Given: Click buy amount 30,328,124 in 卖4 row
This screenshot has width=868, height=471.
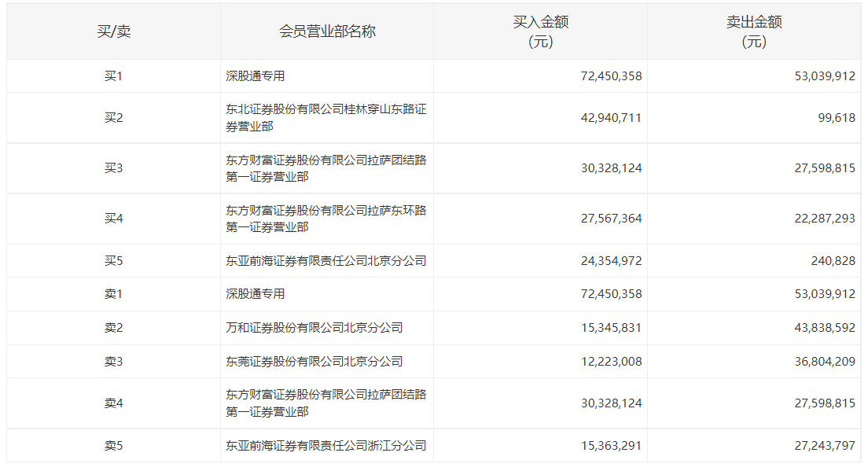Looking at the screenshot, I should click(611, 403).
